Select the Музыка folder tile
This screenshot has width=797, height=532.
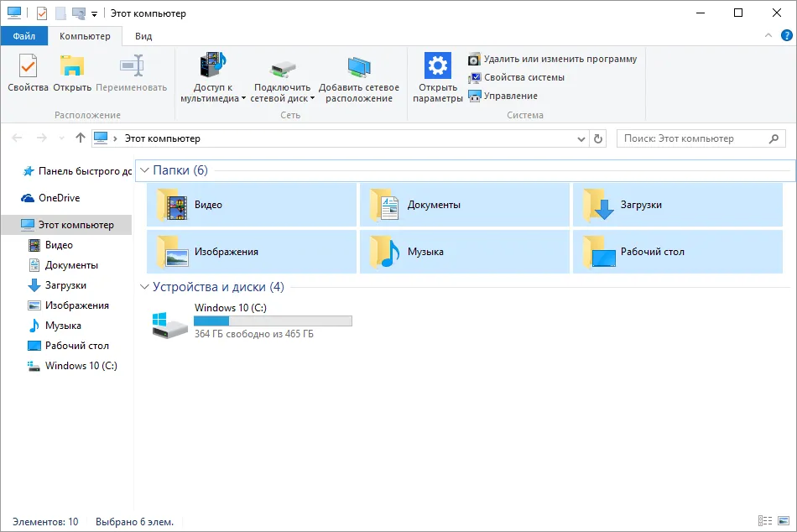(465, 252)
